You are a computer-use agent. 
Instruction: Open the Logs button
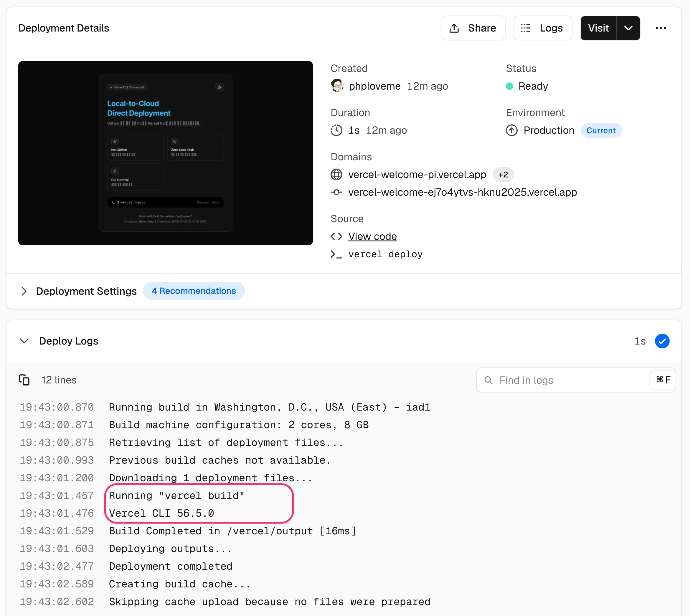[542, 28]
